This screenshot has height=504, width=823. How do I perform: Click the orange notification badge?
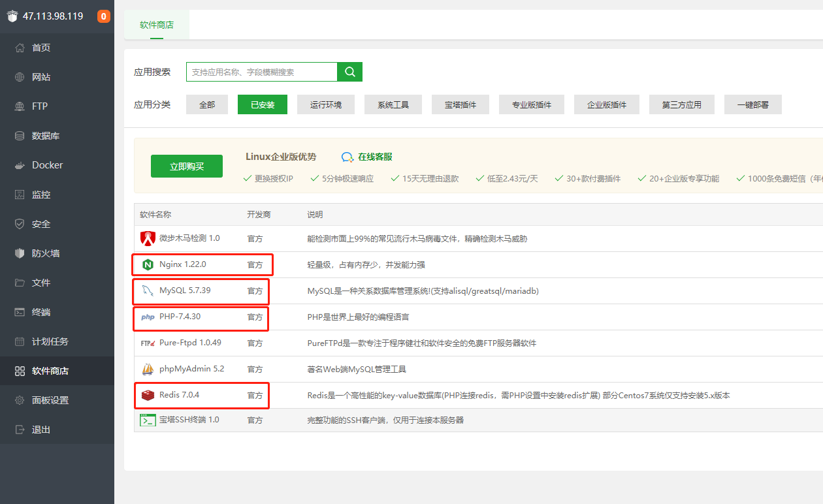point(104,16)
